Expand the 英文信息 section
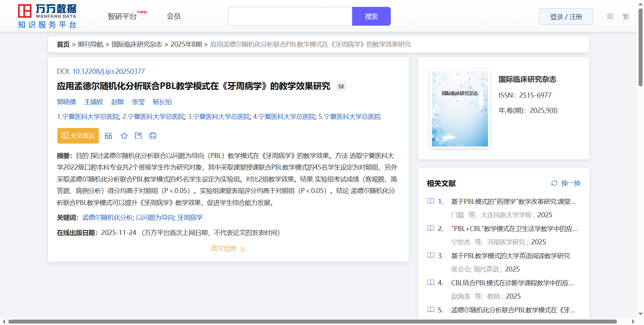 tap(228, 249)
